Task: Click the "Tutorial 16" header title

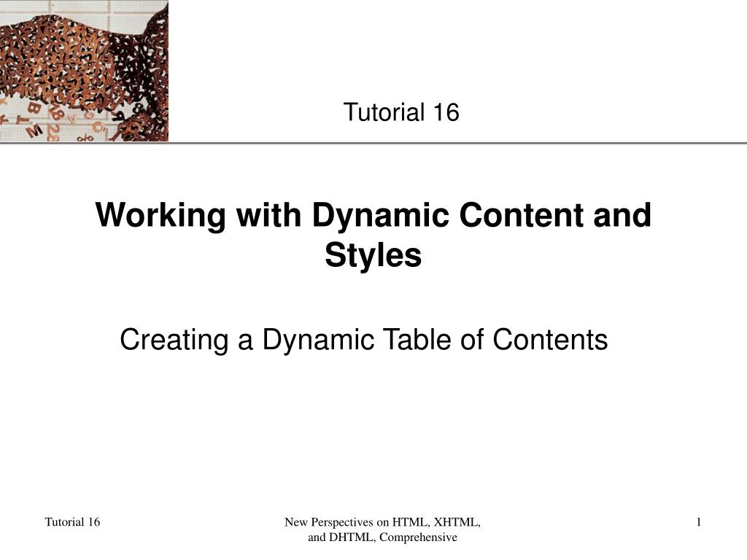Action: [x=401, y=112]
